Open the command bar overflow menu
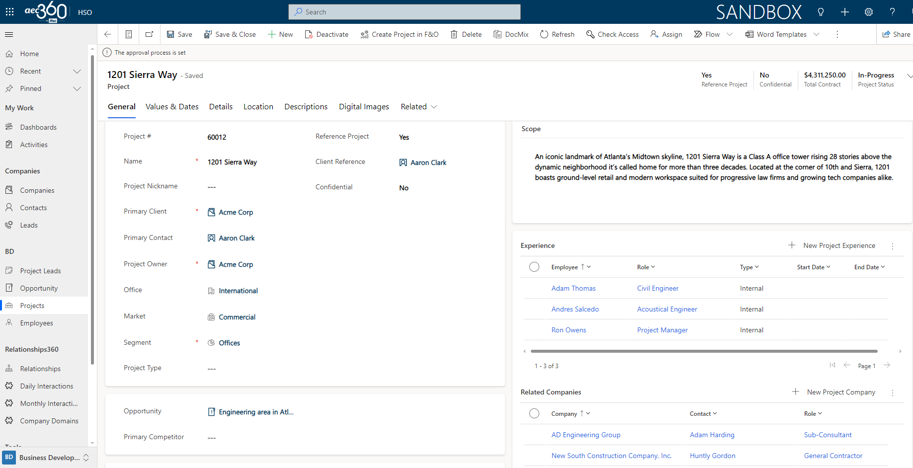Image resolution: width=913 pixels, height=468 pixels. [837, 34]
